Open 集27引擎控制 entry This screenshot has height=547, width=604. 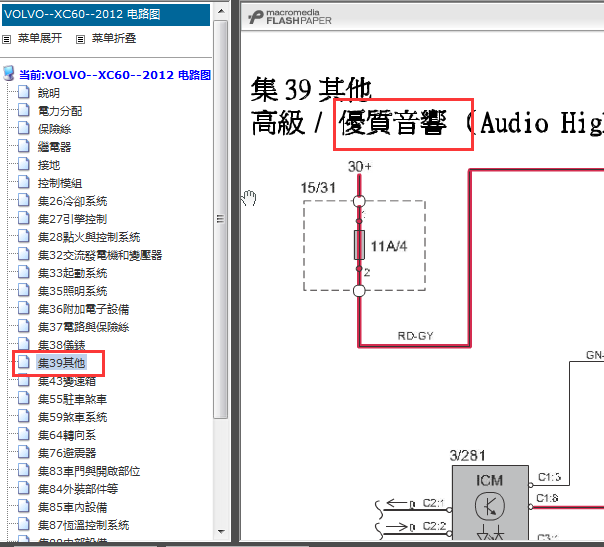tap(72, 219)
